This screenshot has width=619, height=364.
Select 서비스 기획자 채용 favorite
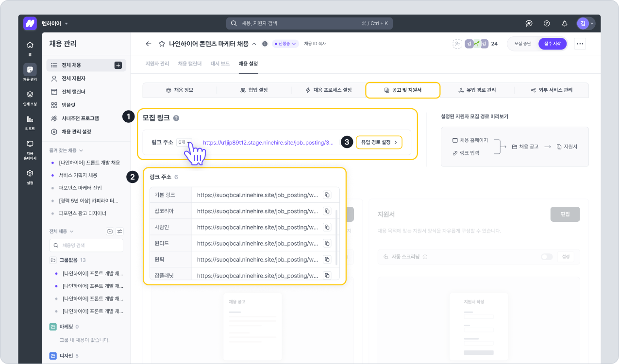(78, 175)
